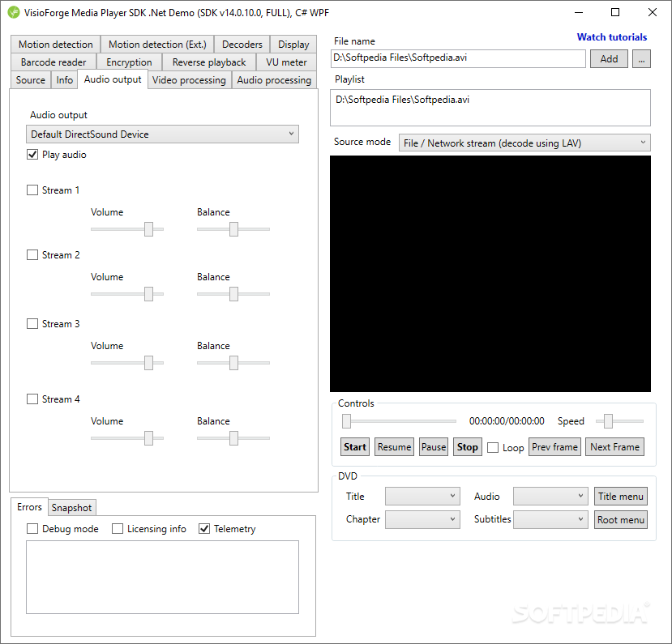Click the Title menu button
This screenshot has height=644, width=672.
(x=621, y=497)
